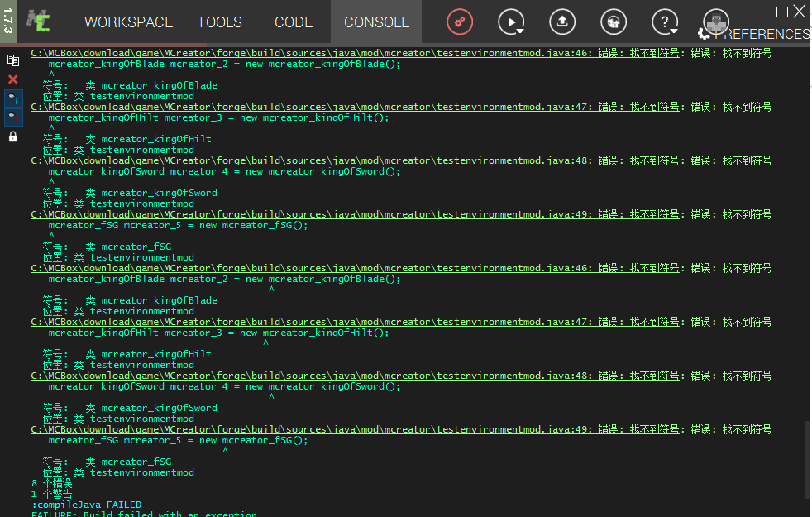Open first testenvironmentmod.java:46 error link
The height and width of the screenshot is (517, 812).
[x=355, y=53]
